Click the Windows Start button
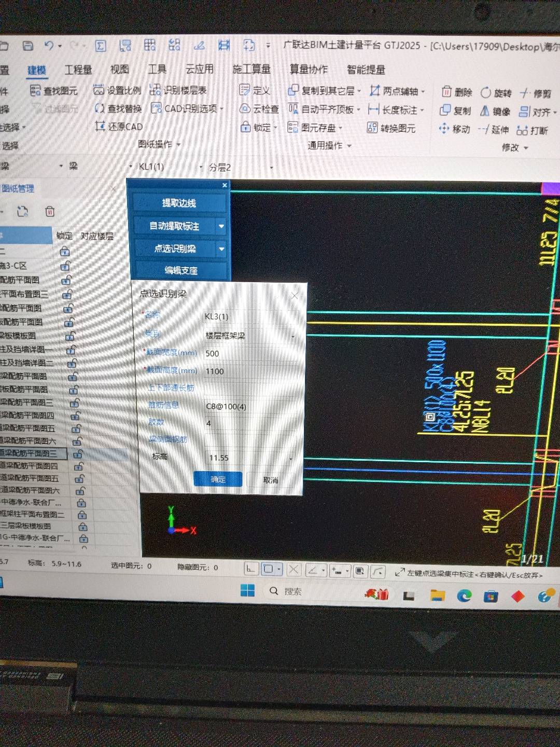560x747 pixels. click(248, 590)
